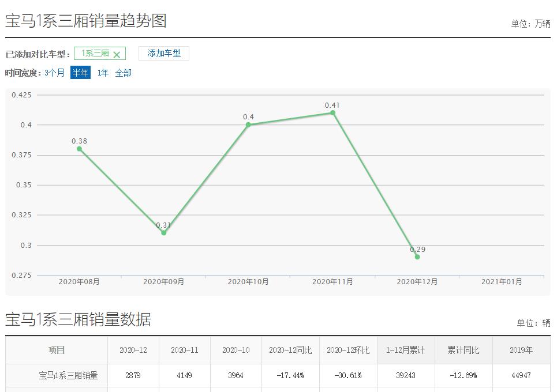Click the 2021年01月 axis label
Viewport: 557px width, 392px height.
coord(502,282)
